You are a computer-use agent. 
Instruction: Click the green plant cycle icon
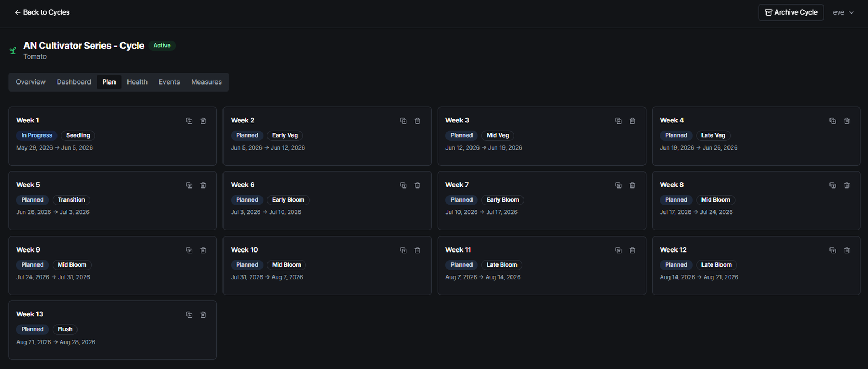coord(13,50)
